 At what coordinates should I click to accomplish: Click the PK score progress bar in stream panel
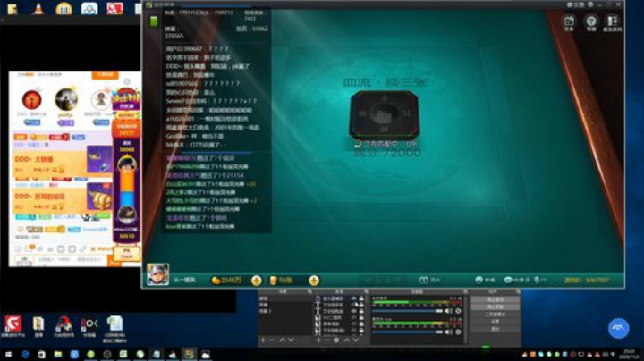coord(127,190)
